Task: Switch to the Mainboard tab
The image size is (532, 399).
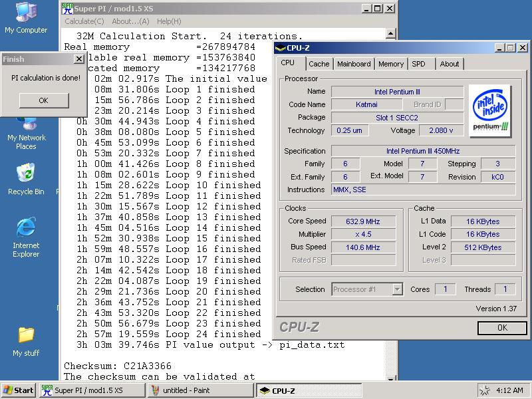Action: [x=354, y=64]
